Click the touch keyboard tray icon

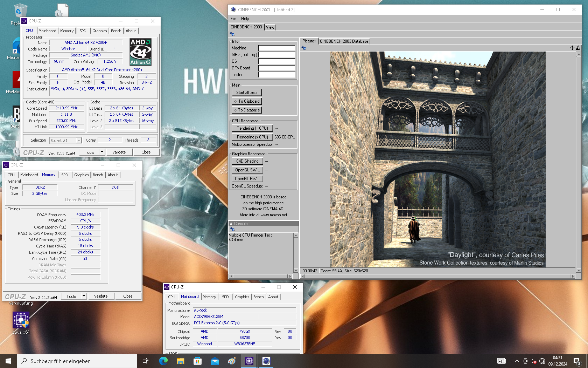pyautogui.click(x=502, y=361)
